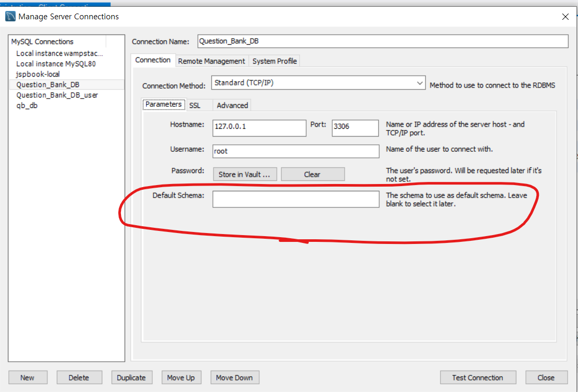This screenshot has height=392, width=578.
Task: Click the New connection button
Action: click(x=28, y=377)
